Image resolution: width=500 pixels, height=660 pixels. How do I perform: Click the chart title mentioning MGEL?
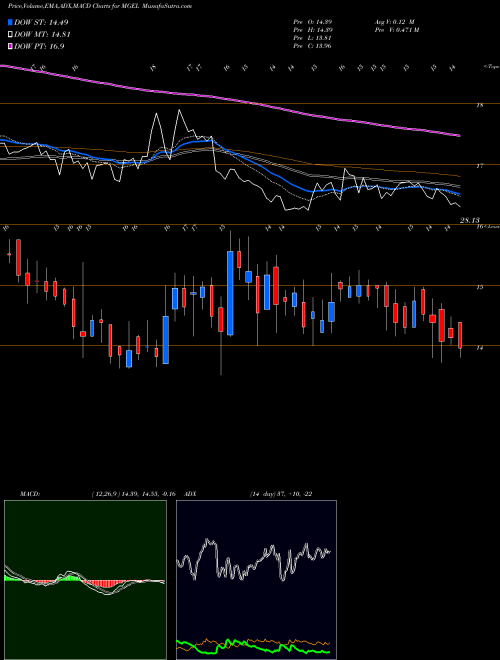[100, 6]
